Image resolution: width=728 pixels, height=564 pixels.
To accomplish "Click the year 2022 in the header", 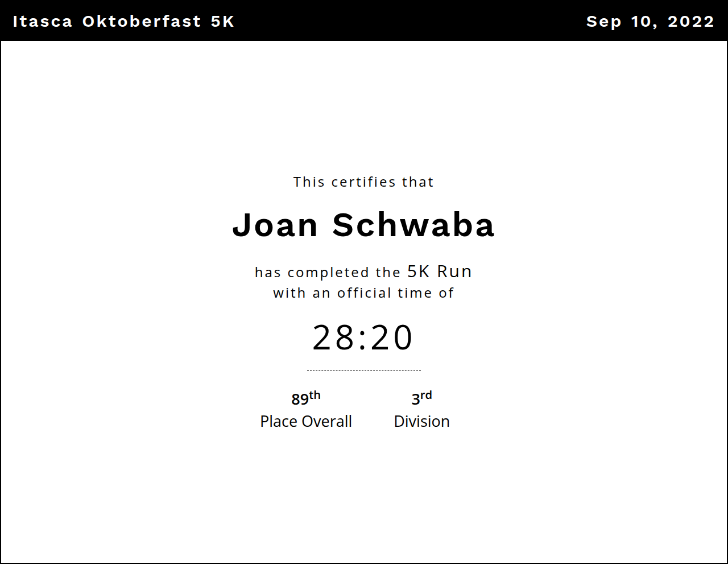I will 690,22.
